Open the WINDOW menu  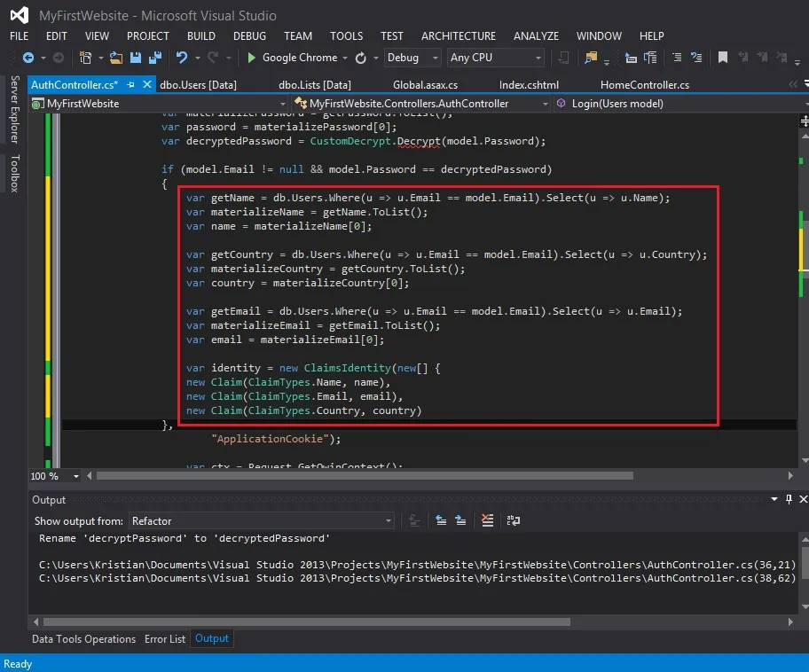coord(599,36)
